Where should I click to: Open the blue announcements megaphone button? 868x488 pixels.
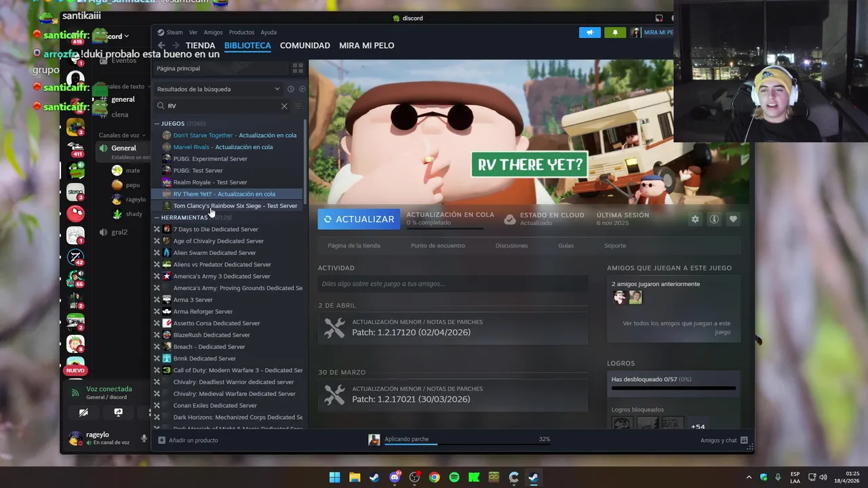(x=590, y=33)
